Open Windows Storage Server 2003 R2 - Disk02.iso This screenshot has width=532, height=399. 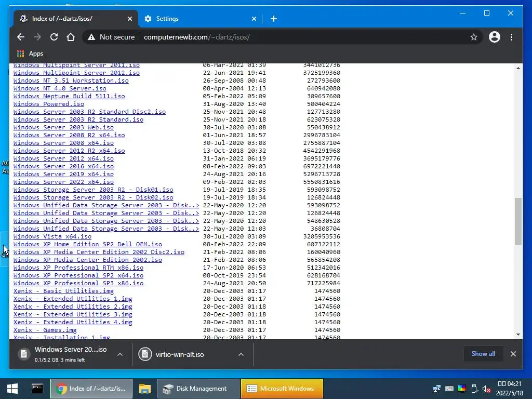coord(94,198)
